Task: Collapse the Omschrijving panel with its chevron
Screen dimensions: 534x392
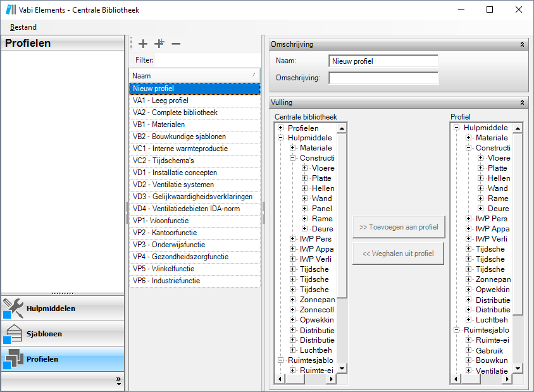Action: [x=522, y=44]
